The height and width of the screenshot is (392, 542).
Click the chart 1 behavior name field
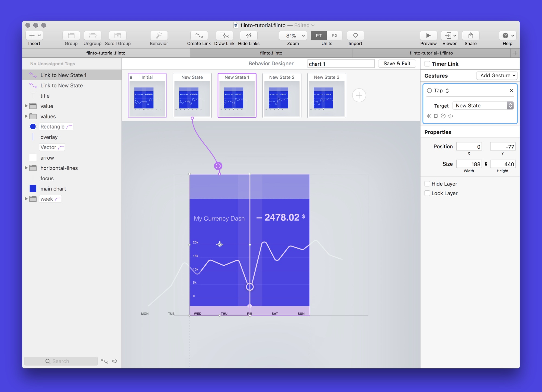(x=341, y=64)
